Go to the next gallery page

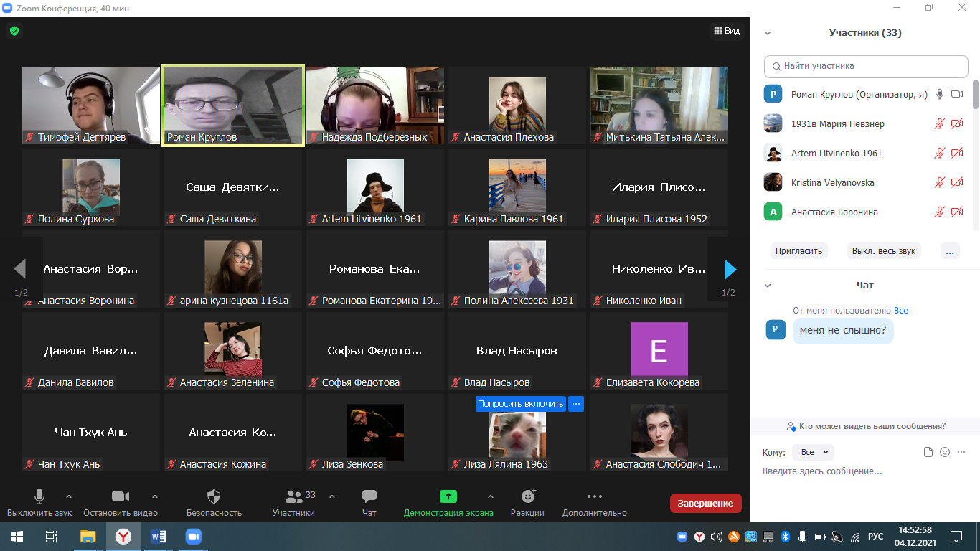click(730, 269)
